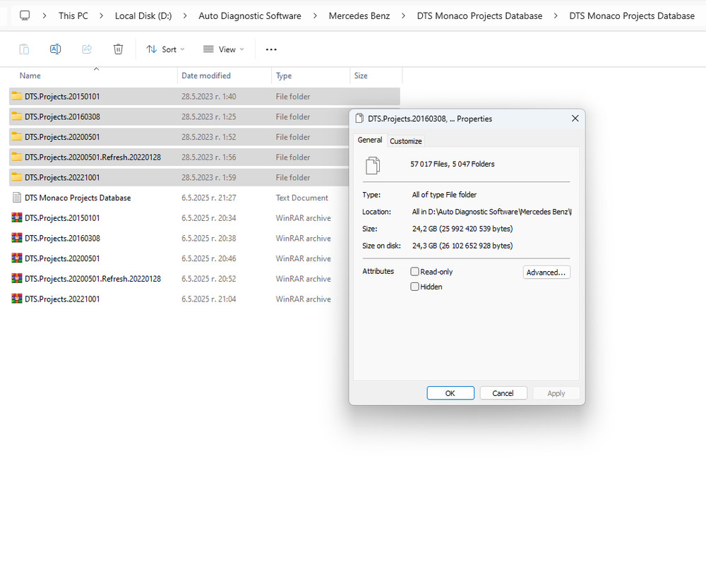The height and width of the screenshot is (588, 706).
Task: Select WinRAR archive icon of DTS.Projects.20150101
Action: coord(17,218)
